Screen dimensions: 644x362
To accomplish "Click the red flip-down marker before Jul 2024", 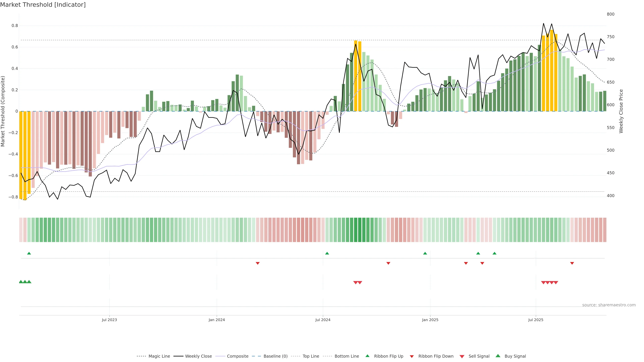I will (258, 263).
